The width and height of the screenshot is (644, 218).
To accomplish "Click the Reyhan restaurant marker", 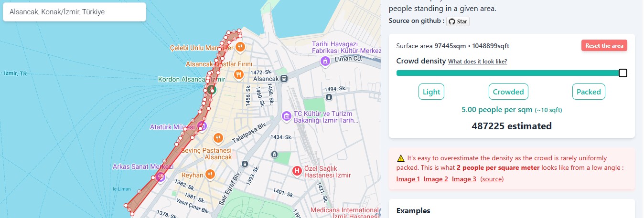I will [x=209, y=175].
